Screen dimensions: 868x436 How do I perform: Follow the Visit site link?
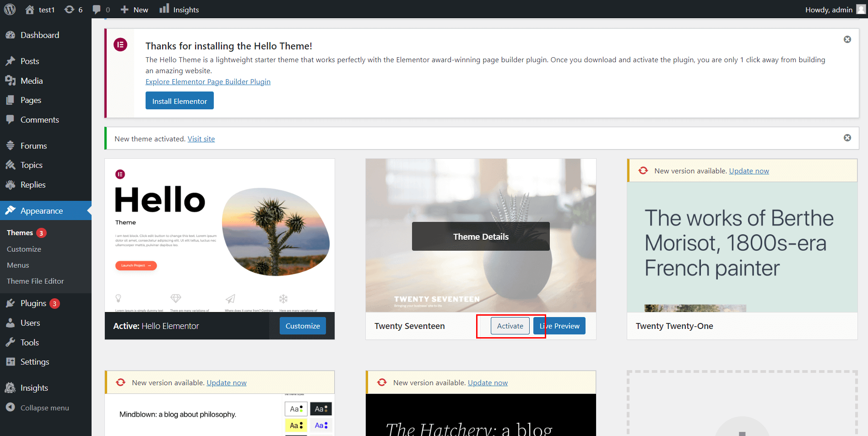coord(201,139)
